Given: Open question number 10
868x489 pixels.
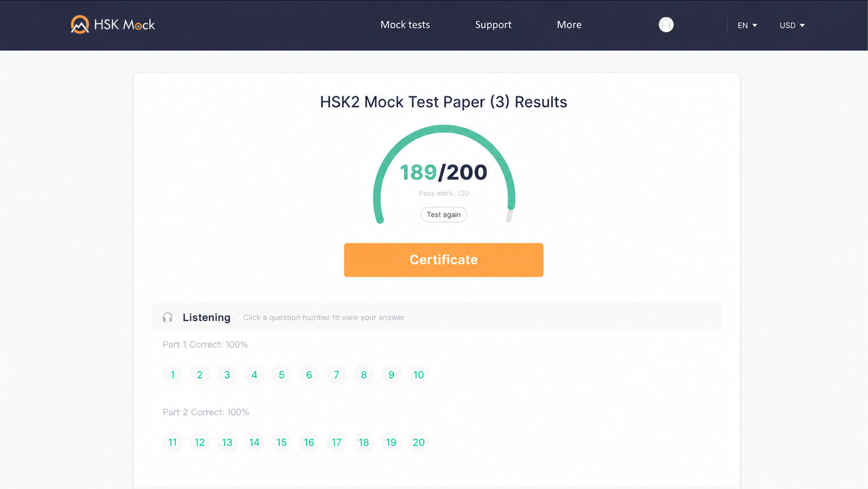Looking at the screenshot, I should click(418, 375).
